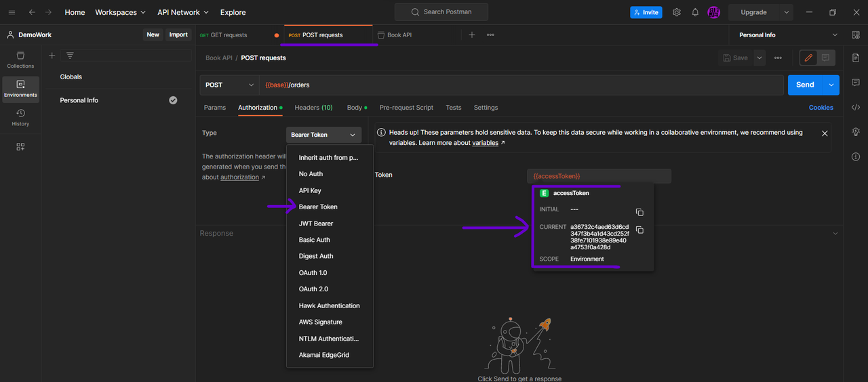Open the settings gear icon

pos(677,12)
